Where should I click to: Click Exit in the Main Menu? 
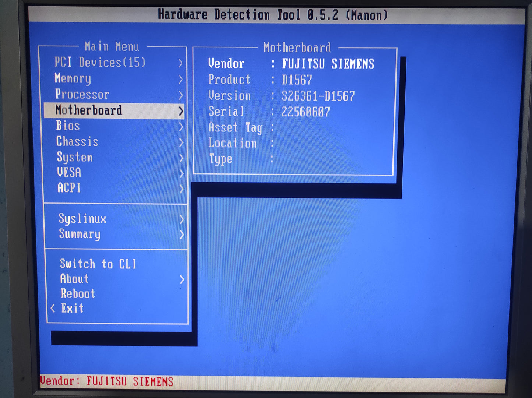point(73,308)
